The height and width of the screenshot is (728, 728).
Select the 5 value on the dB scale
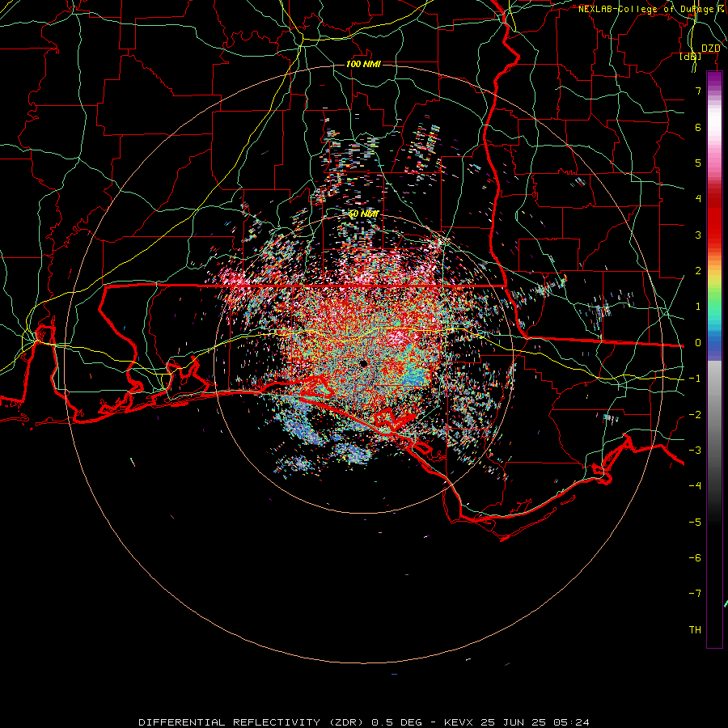tap(698, 163)
